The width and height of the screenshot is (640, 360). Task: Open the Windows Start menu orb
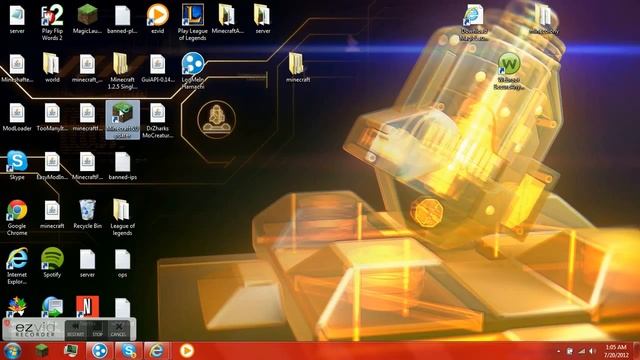click(x=12, y=351)
